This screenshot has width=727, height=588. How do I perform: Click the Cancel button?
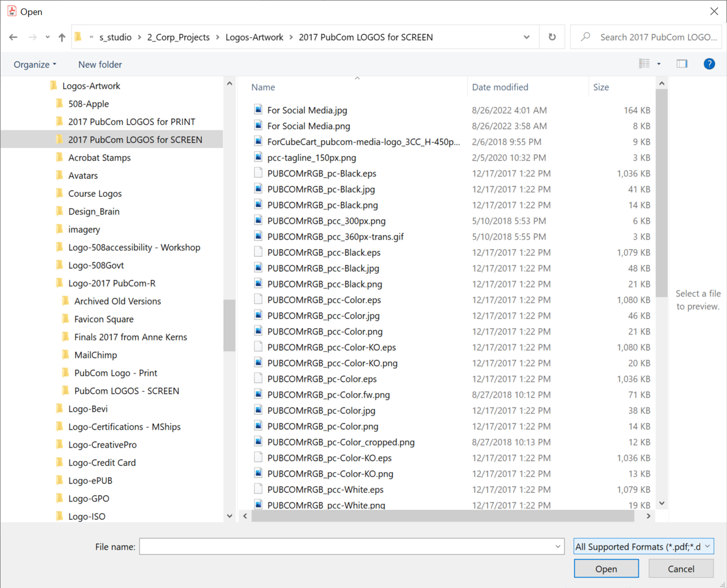point(681,568)
